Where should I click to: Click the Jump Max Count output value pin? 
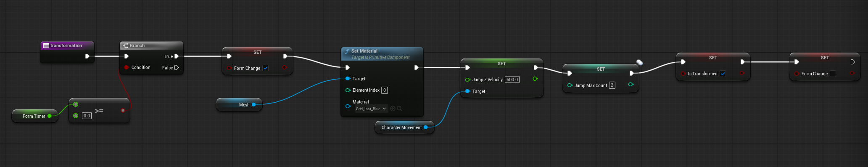tap(631, 85)
